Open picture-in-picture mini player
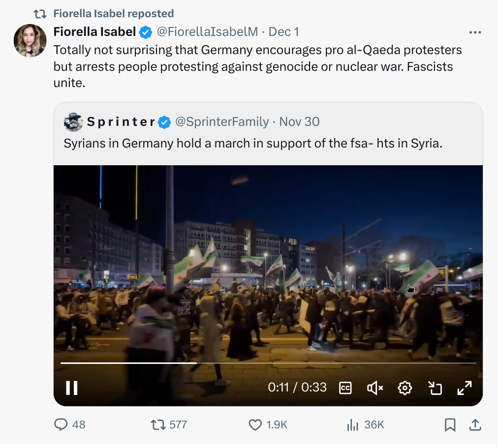Image resolution: width=499 pixels, height=448 pixels. [x=435, y=388]
